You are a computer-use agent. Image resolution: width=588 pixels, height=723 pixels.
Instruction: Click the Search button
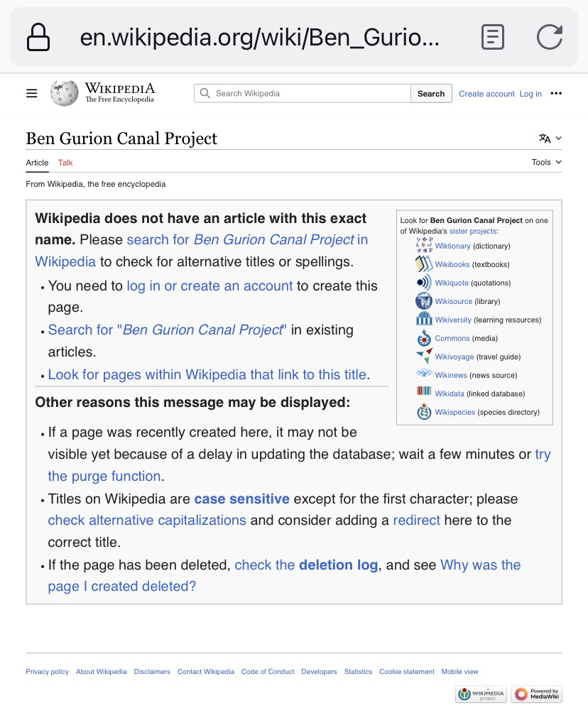click(x=431, y=94)
